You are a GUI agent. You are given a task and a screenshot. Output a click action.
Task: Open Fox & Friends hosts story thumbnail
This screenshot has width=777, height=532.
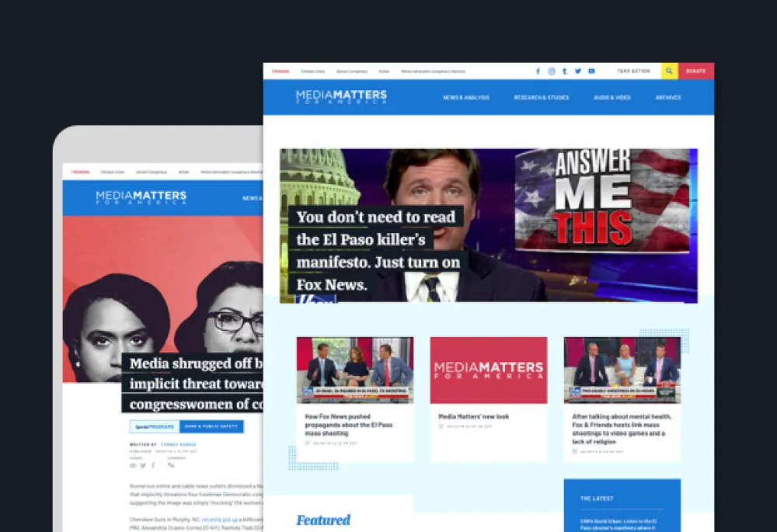622,370
